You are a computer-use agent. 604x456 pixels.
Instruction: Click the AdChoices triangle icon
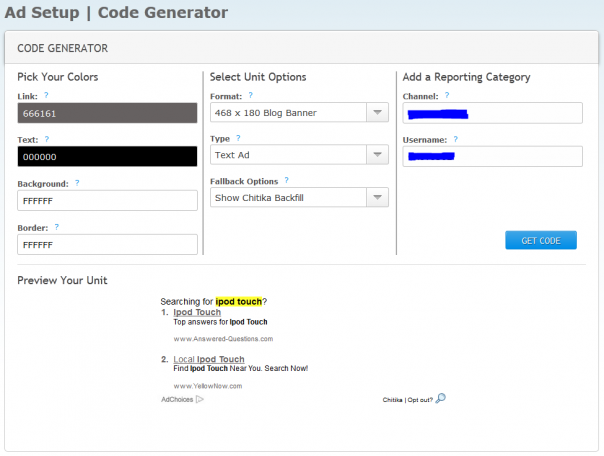(200, 399)
